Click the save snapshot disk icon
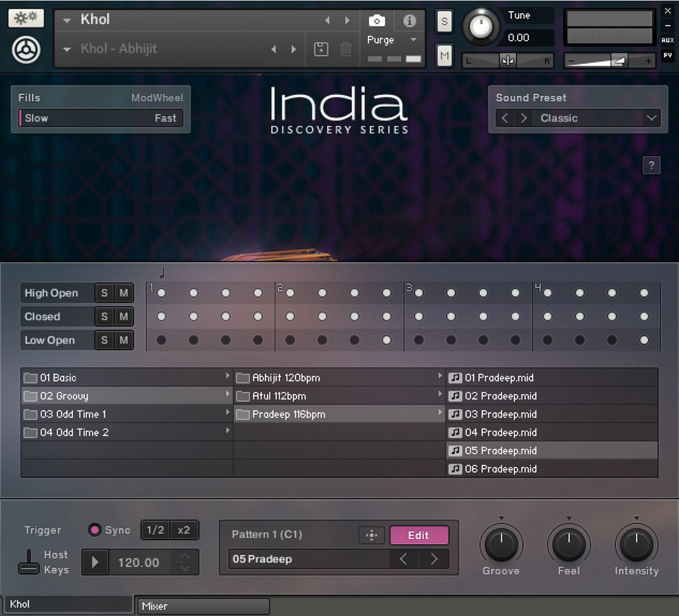 click(321, 50)
